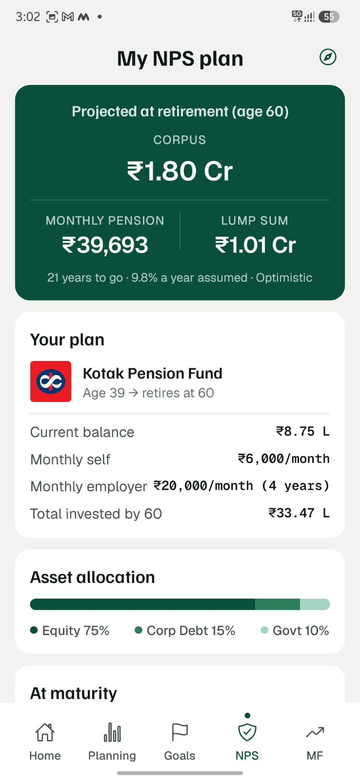Tap the Lump Sum ₹1.01 Cr figure

[255, 245]
